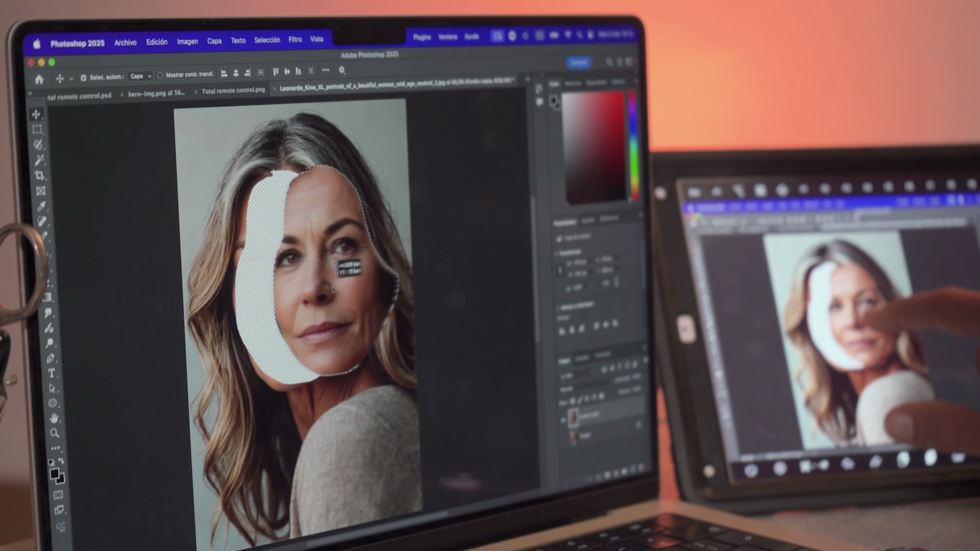Select the Type tool
Screen dimensions: 980x551
tap(52, 373)
